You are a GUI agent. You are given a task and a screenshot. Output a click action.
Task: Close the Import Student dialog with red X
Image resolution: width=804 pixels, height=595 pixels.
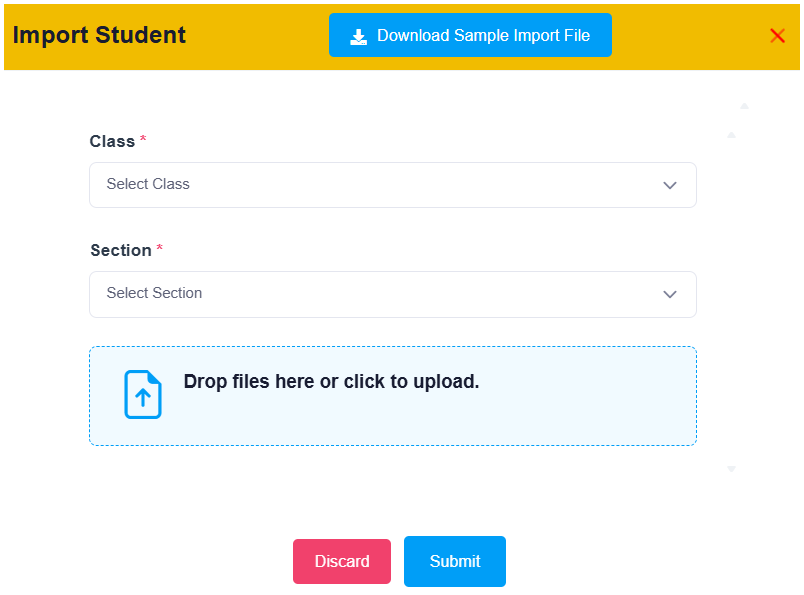point(777,35)
